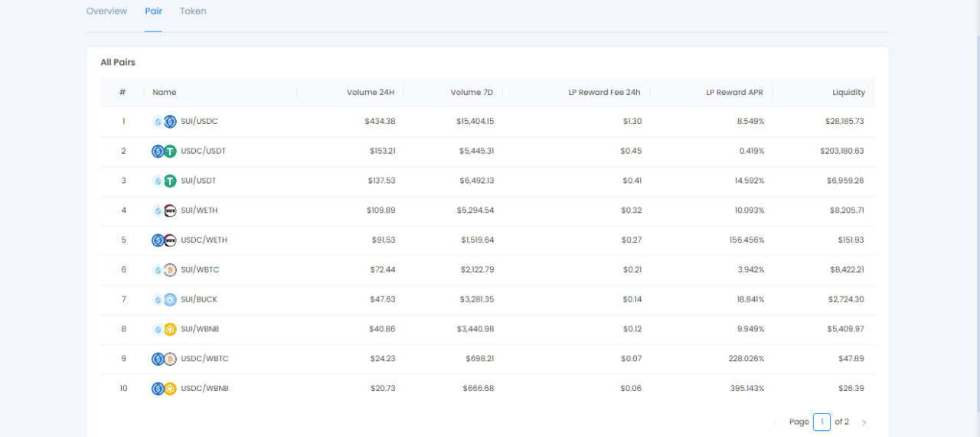Sort by the Liquidity column header
Image resolution: width=980 pixels, height=437 pixels.
[x=849, y=93]
